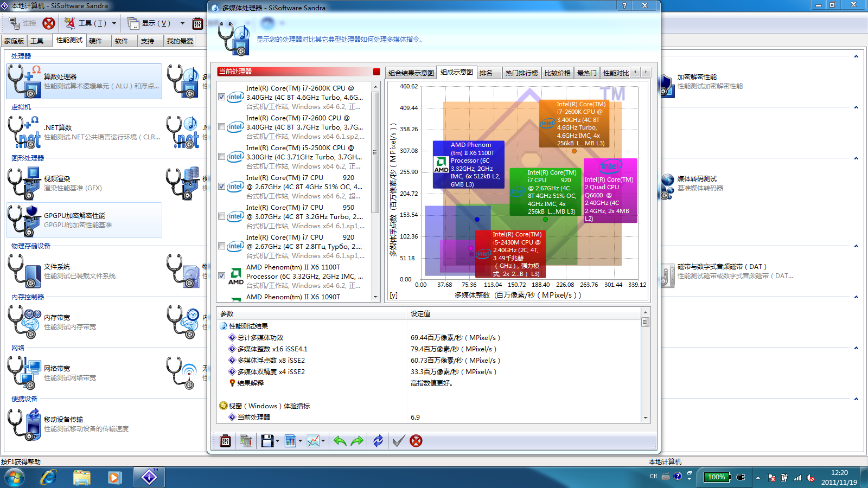Check the Intel Core i5-2500K checkbox

222,157
